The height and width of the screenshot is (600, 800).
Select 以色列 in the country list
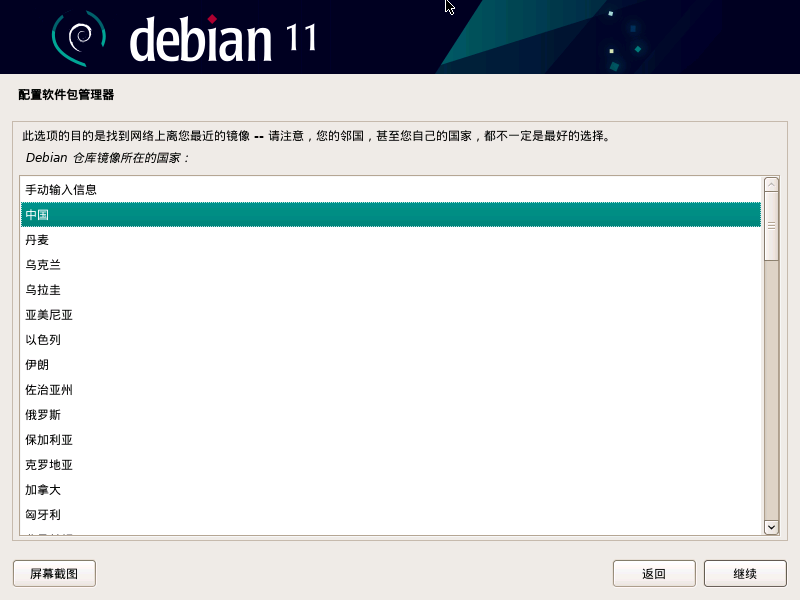pyautogui.click(x=44, y=340)
